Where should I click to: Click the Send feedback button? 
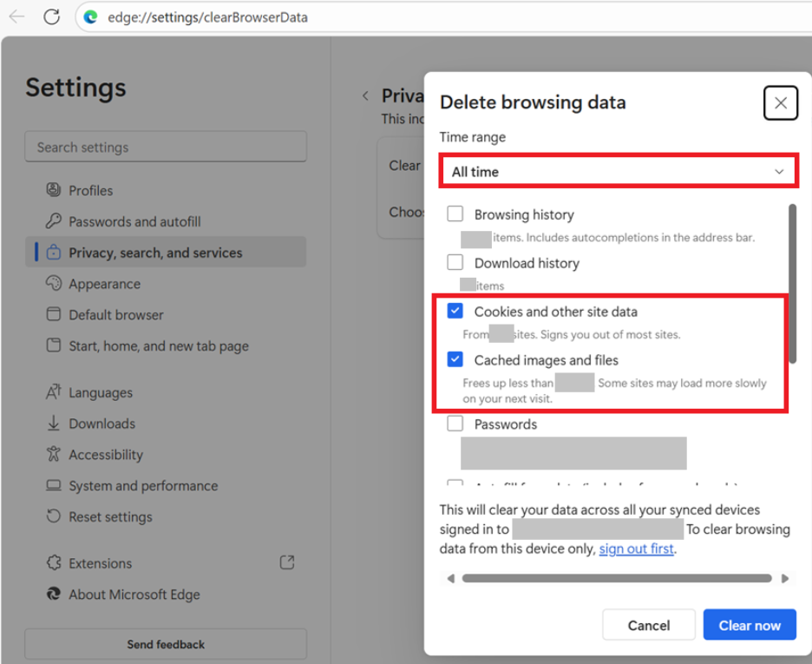coord(166,644)
